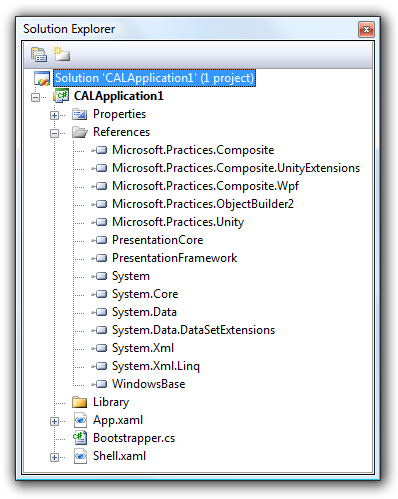The width and height of the screenshot is (398, 499).
Task: Click the Library folder icon
Action: pos(79,402)
